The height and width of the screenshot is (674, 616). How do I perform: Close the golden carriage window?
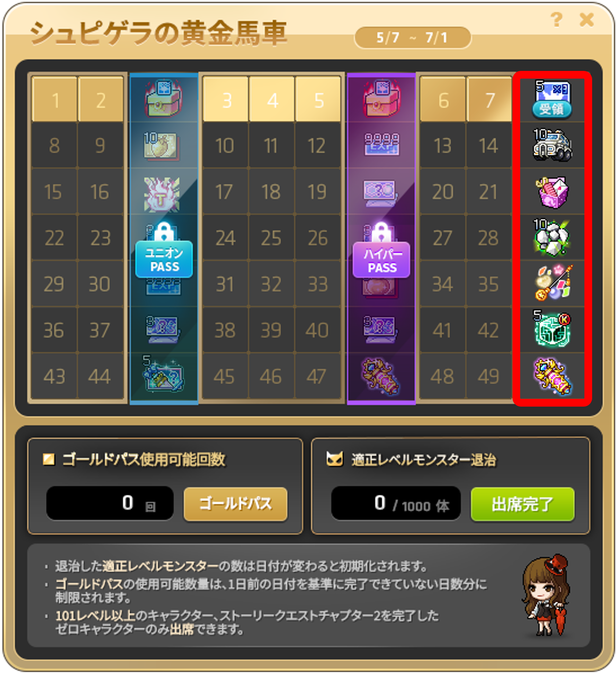click(586, 19)
